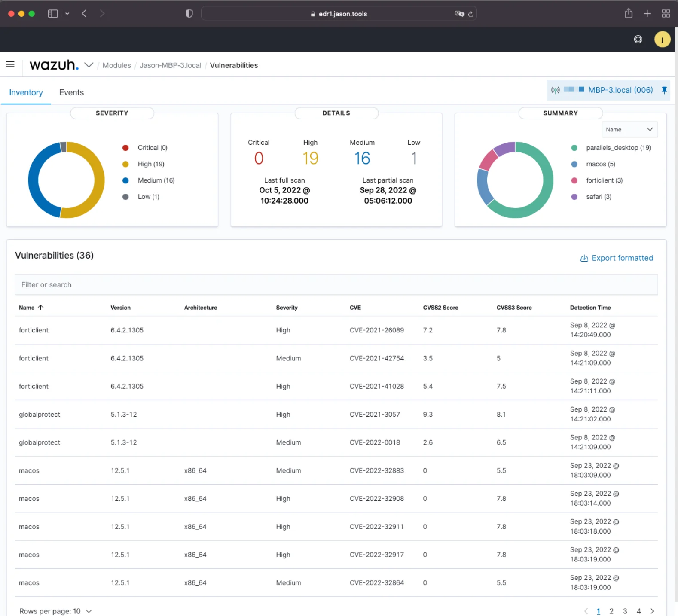Go forward using the browser forward arrow

pyautogui.click(x=102, y=14)
